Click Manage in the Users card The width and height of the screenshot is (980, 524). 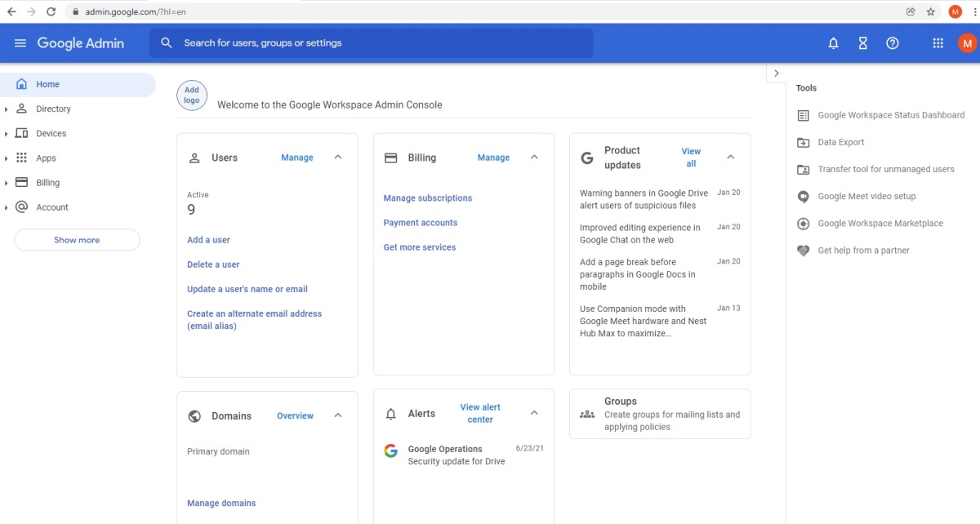[x=297, y=158]
